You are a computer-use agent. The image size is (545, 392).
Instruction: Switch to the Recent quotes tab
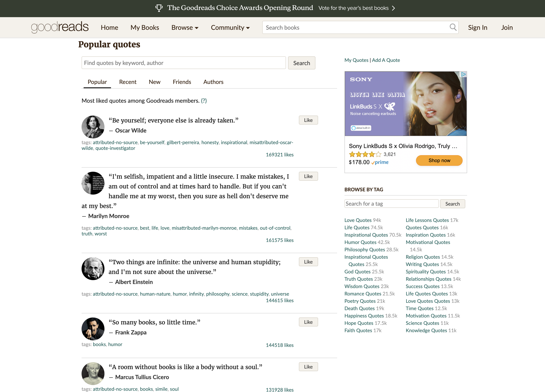[x=128, y=82]
